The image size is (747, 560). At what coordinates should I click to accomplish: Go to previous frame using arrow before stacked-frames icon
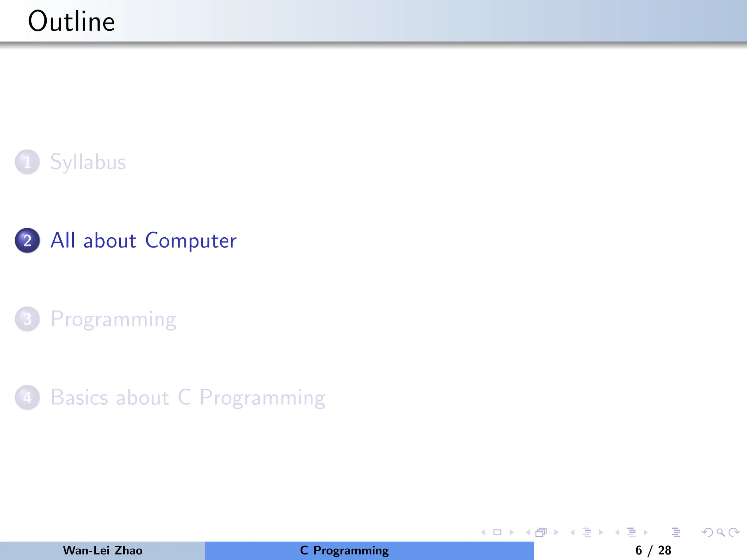pyautogui.click(x=528, y=532)
